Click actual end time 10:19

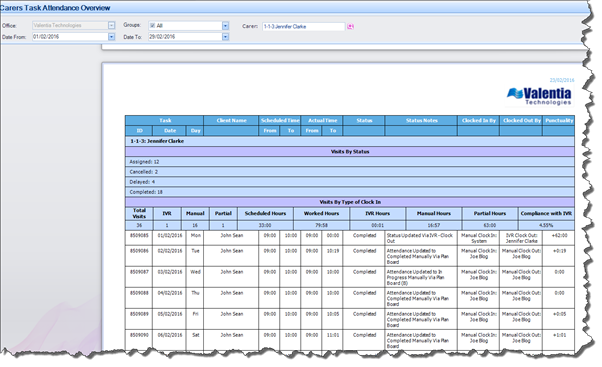coord(332,251)
